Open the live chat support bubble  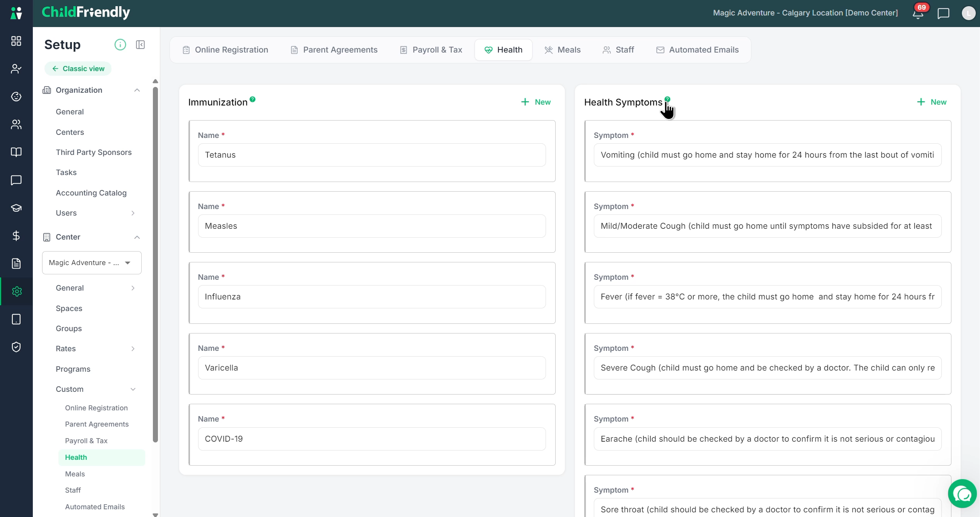click(963, 494)
